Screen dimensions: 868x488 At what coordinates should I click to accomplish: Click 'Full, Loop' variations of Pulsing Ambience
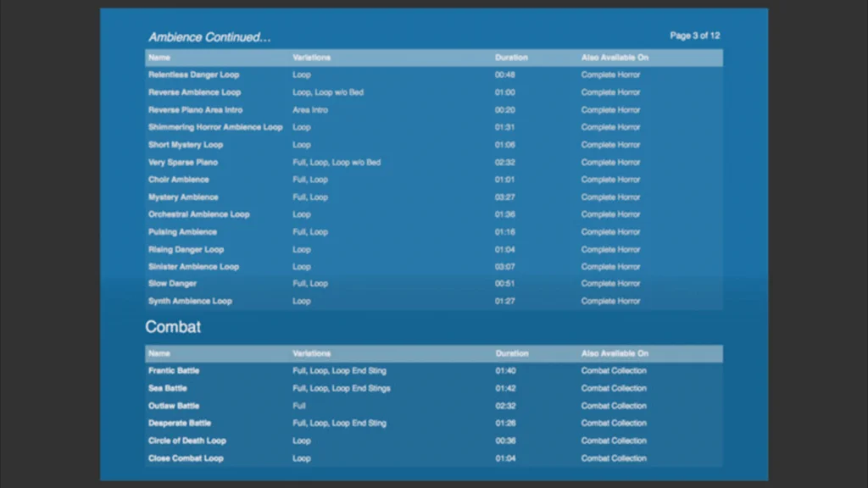click(310, 232)
